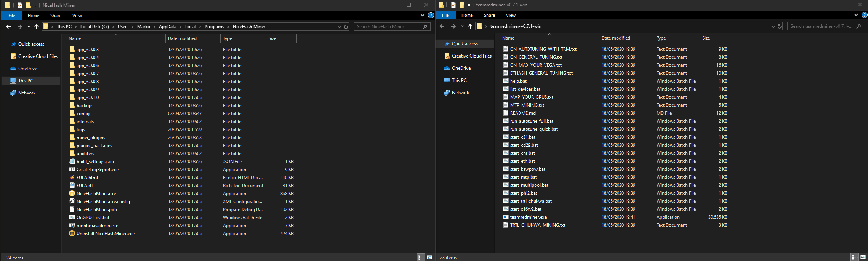
Task: Open Home tab in teamredminer window
Action: point(467,15)
